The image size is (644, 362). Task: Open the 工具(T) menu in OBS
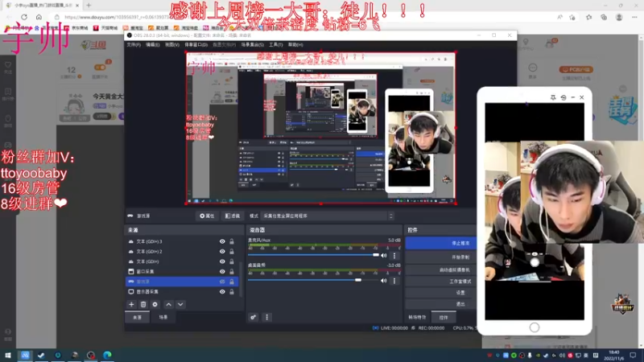pyautogui.click(x=275, y=45)
